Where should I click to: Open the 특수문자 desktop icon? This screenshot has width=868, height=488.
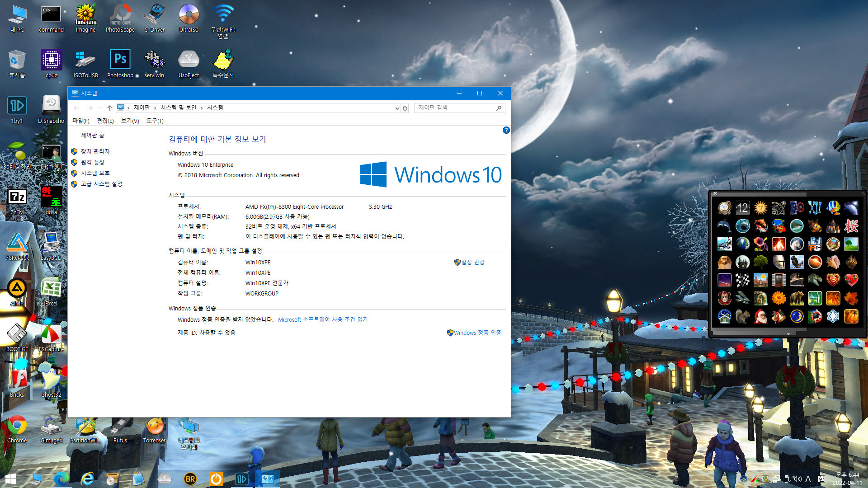[223, 64]
